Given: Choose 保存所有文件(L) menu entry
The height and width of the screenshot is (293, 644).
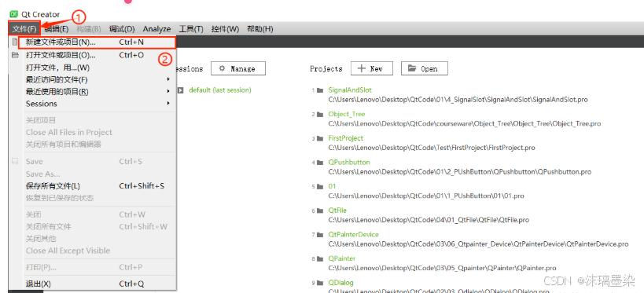Looking at the screenshot, I should 93,186.
